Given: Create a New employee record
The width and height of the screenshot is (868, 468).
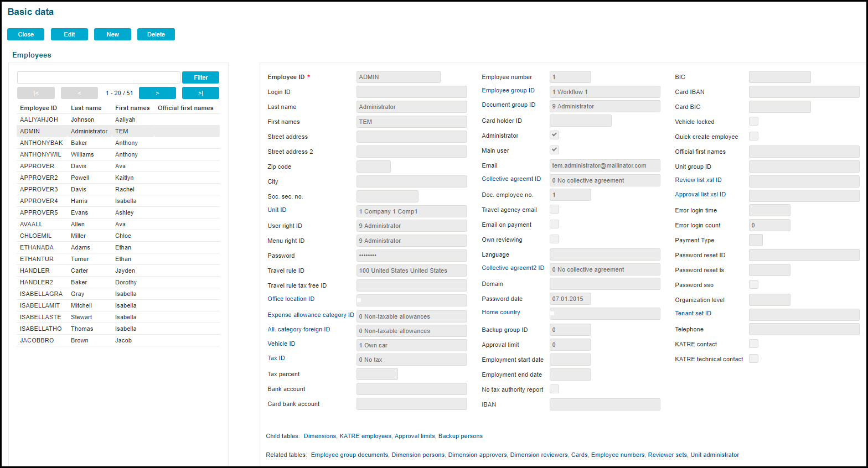Looking at the screenshot, I should [x=112, y=34].
